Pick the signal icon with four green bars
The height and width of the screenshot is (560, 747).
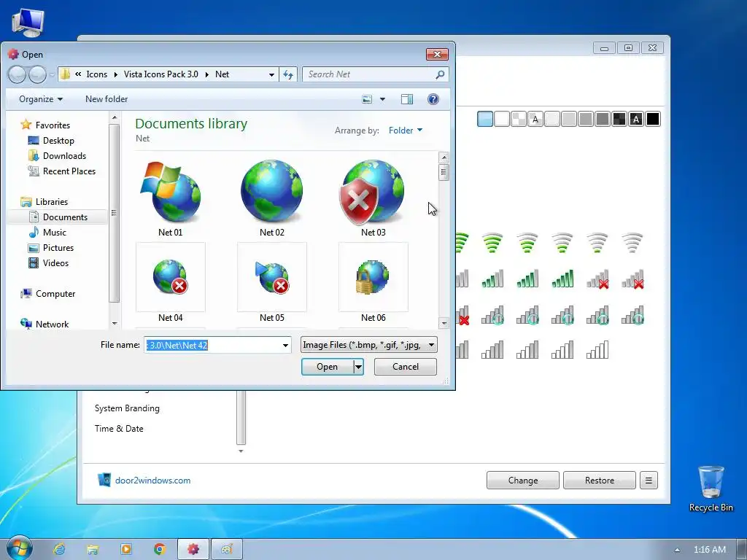(x=527, y=279)
